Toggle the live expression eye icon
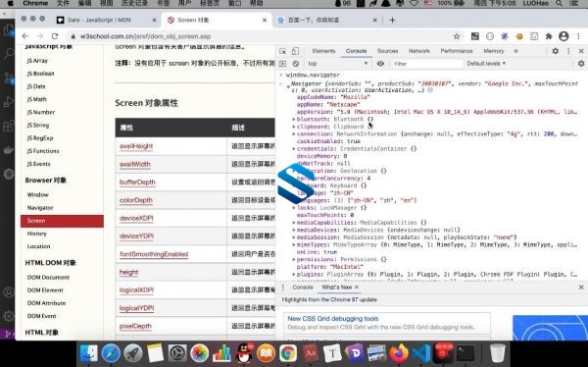Screen dimensions: 588x367 click(x=380, y=64)
